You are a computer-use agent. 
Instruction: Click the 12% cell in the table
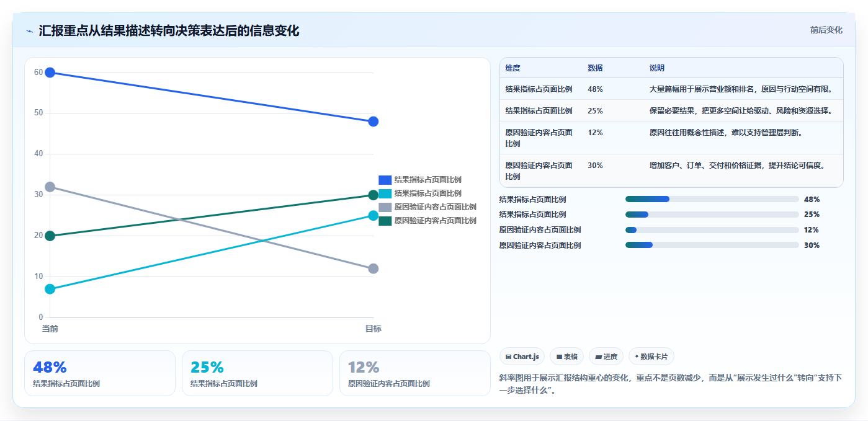[x=595, y=133]
